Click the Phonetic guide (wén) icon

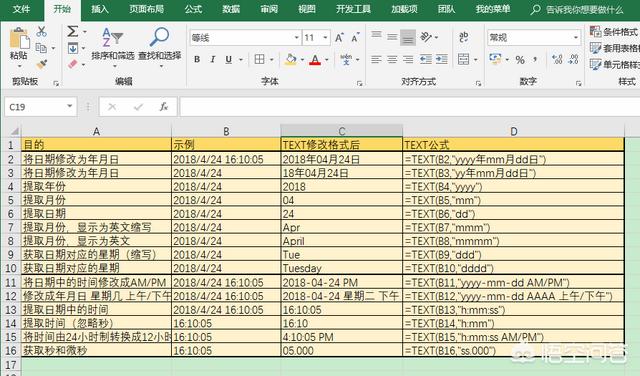[346, 60]
